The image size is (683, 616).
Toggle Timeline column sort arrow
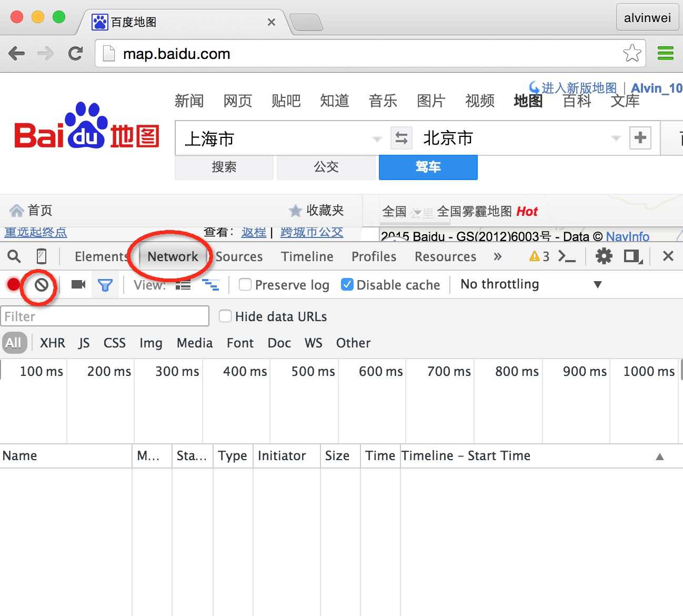tap(659, 456)
